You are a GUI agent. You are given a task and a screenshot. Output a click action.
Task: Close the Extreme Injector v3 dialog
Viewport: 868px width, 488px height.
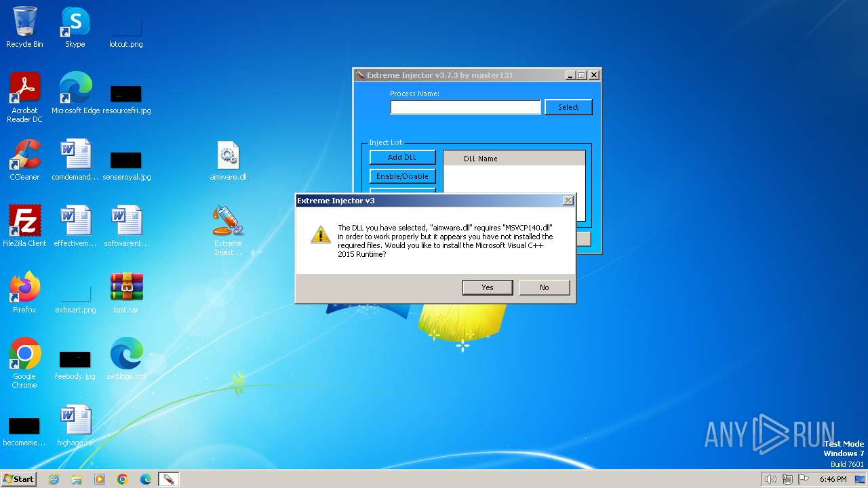(568, 201)
